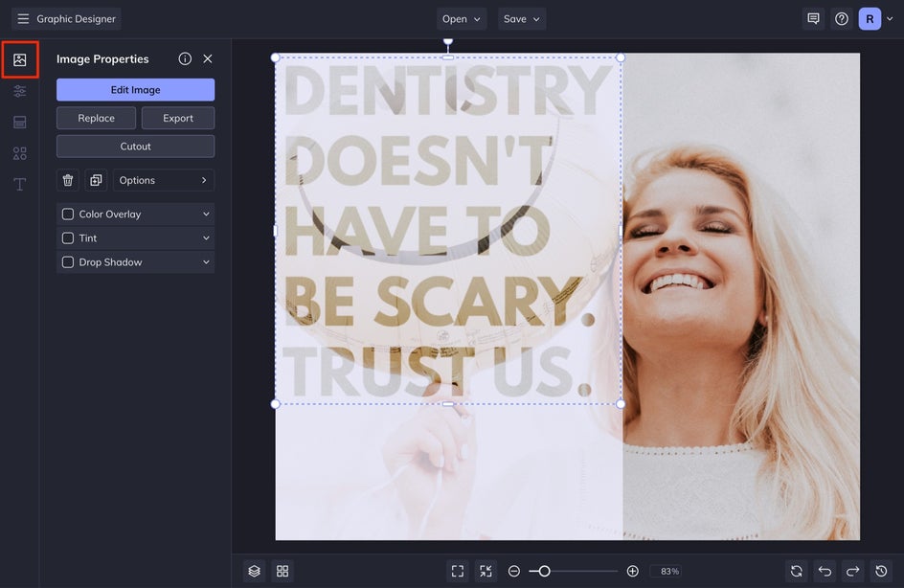Click the undo arrow icon
The image size is (904, 588).
825,571
